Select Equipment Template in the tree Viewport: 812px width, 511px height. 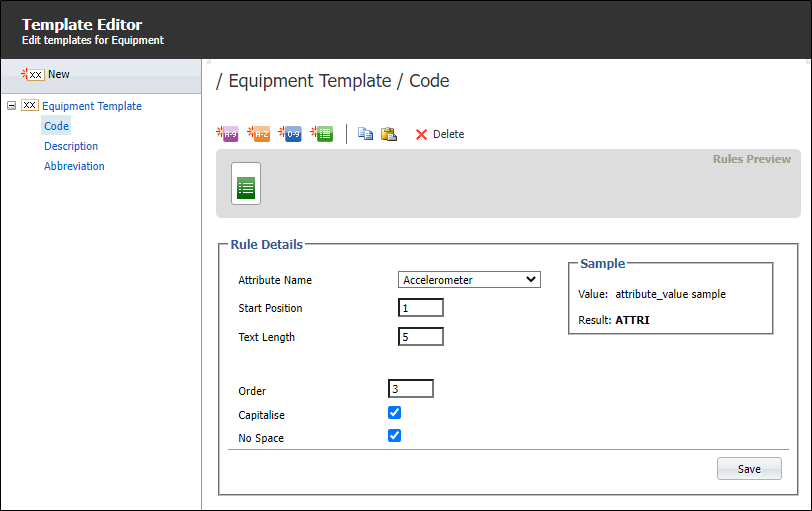click(x=92, y=106)
